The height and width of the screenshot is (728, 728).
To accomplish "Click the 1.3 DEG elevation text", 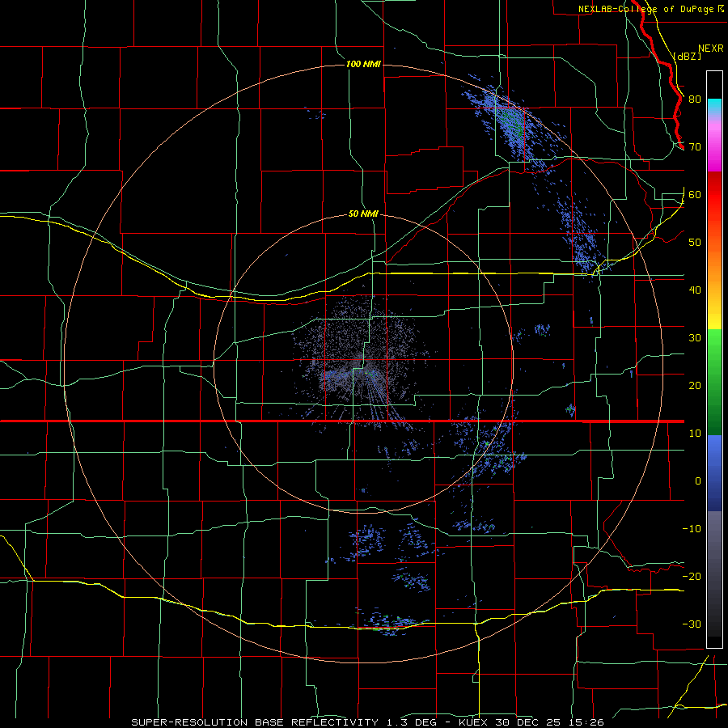I will [411, 722].
